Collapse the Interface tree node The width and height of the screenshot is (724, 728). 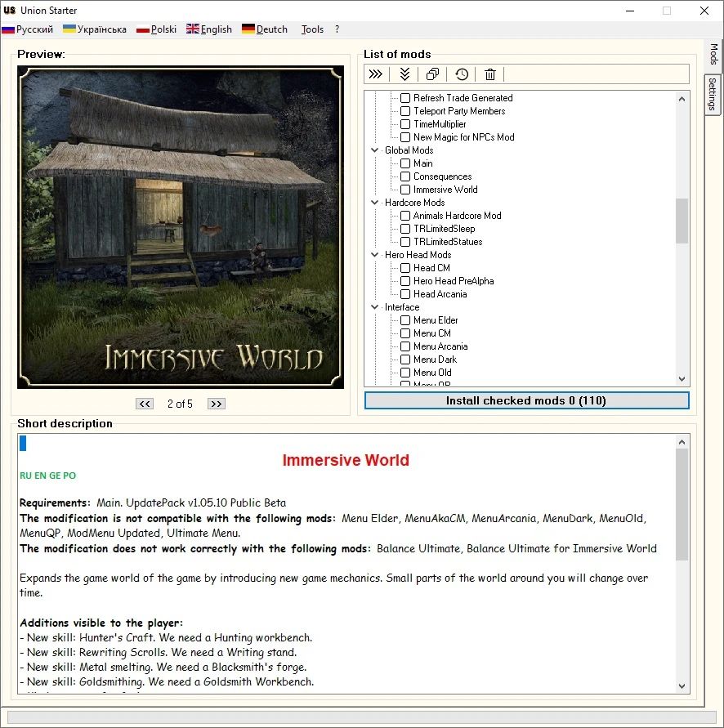(x=375, y=307)
